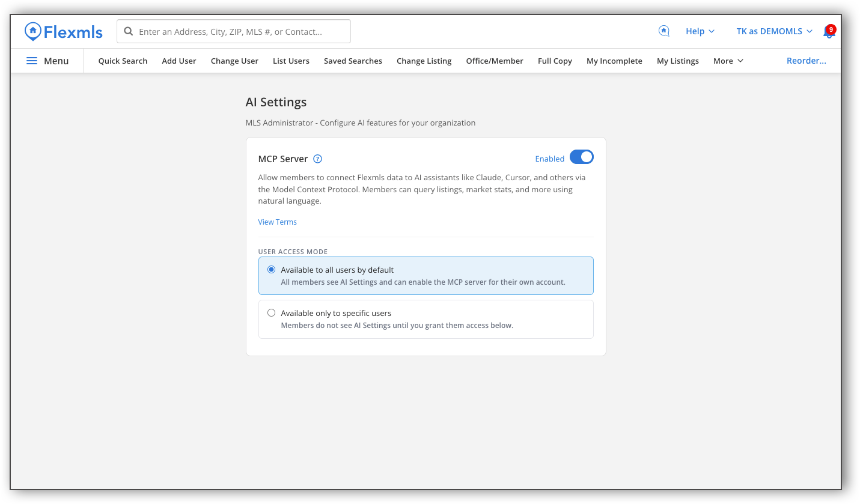Image resolution: width=860 pixels, height=504 pixels.
Task: Open the View Terms link
Action: (278, 222)
